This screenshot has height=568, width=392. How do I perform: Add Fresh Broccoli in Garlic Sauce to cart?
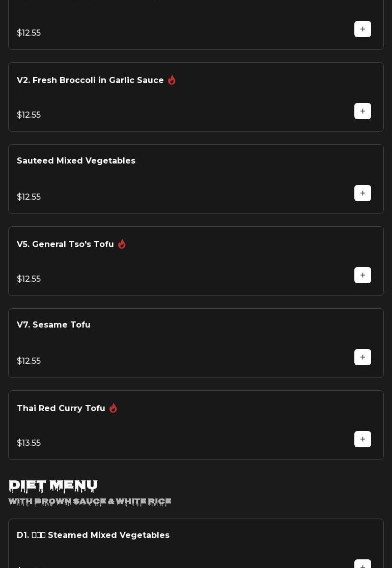362,111
